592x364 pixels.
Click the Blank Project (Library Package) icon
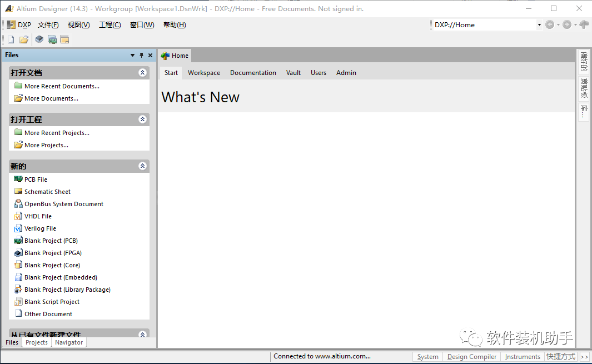pyautogui.click(x=18, y=289)
